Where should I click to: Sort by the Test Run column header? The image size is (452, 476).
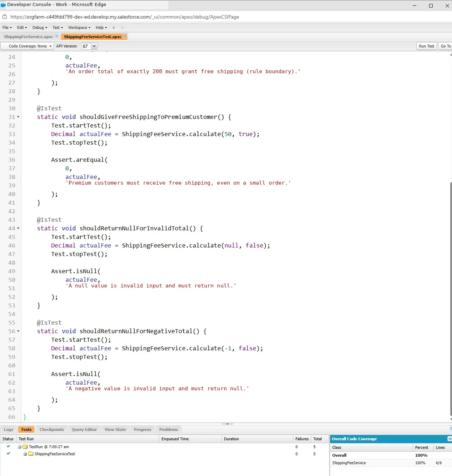tap(88, 439)
